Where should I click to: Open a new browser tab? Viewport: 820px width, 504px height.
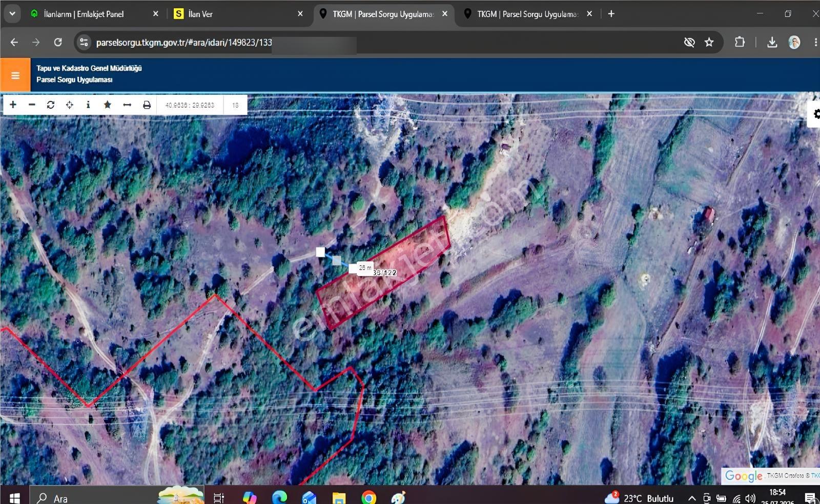tap(611, 14)
